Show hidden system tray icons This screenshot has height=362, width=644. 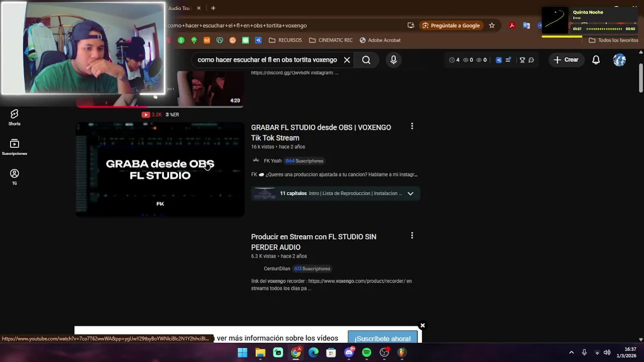tap(571, 352)
